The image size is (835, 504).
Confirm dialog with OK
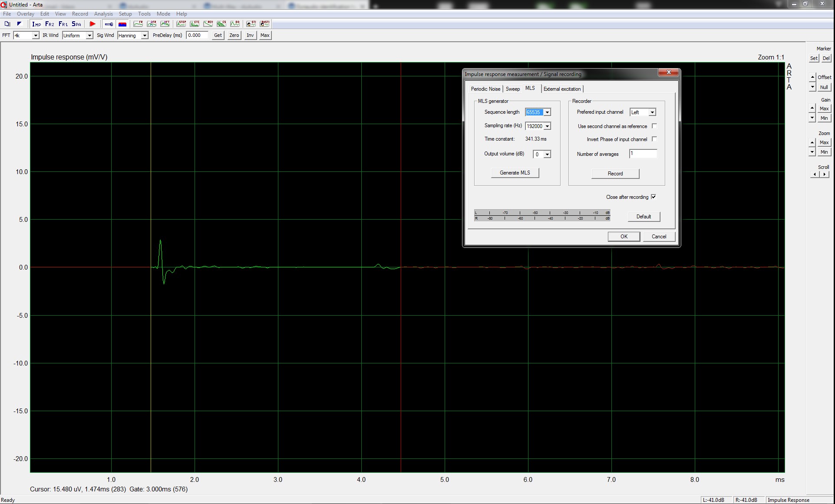[x=624, y=237]
